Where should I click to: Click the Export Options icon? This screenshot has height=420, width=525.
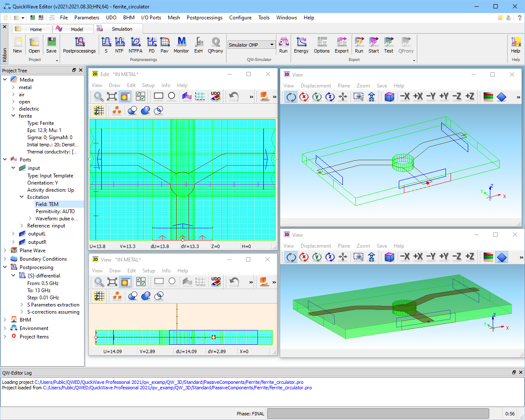pyautogui.click(x=322, y=45)
